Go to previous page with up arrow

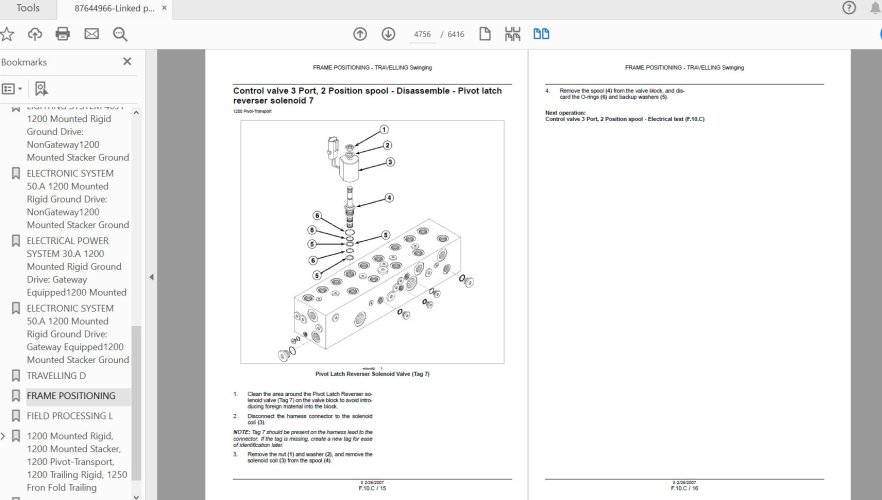(360, 34)
